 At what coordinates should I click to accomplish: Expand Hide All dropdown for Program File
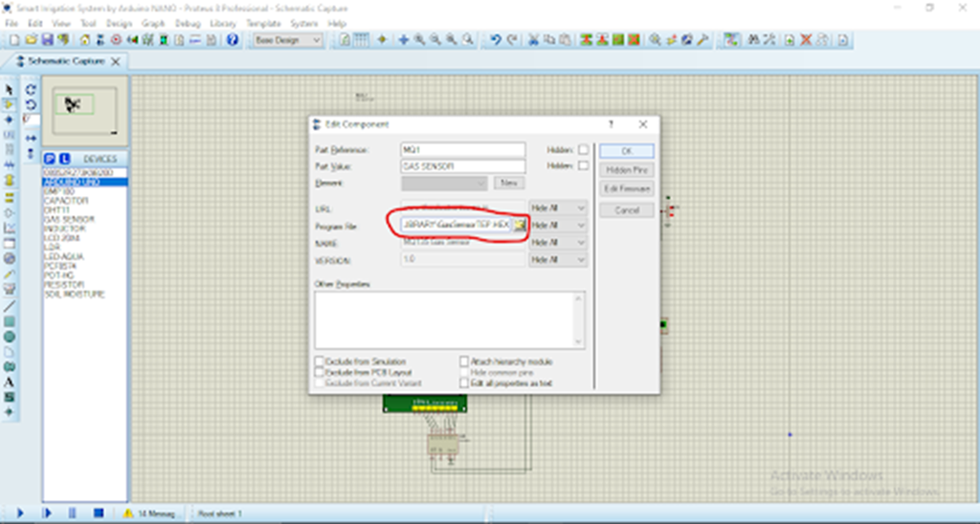558,225
